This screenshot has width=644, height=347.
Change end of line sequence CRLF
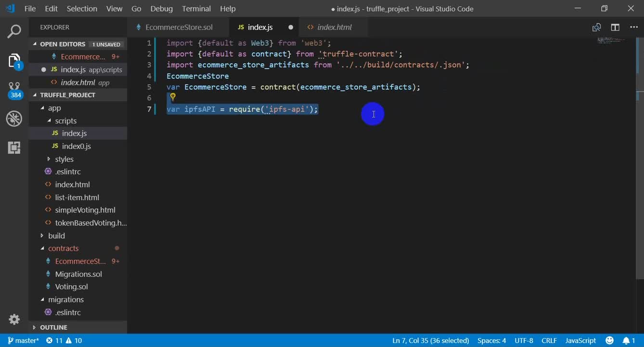click(549, 340)
